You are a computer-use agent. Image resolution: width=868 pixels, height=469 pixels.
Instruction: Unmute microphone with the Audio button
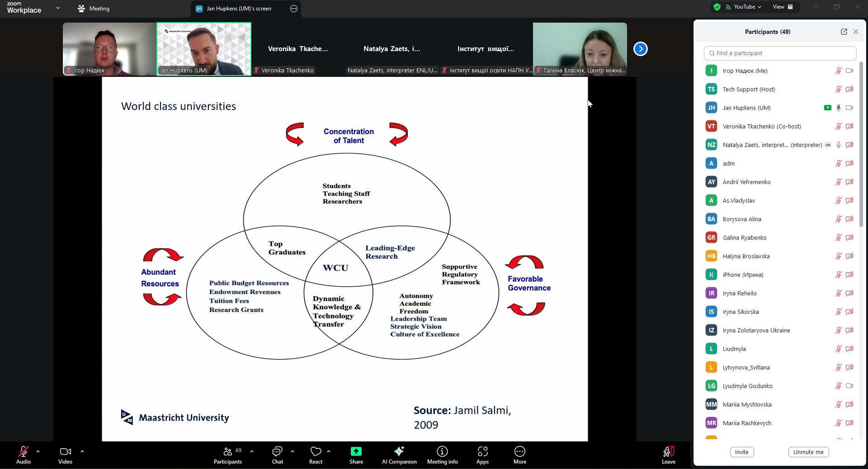pyautogui.click(x=24, y=455)
